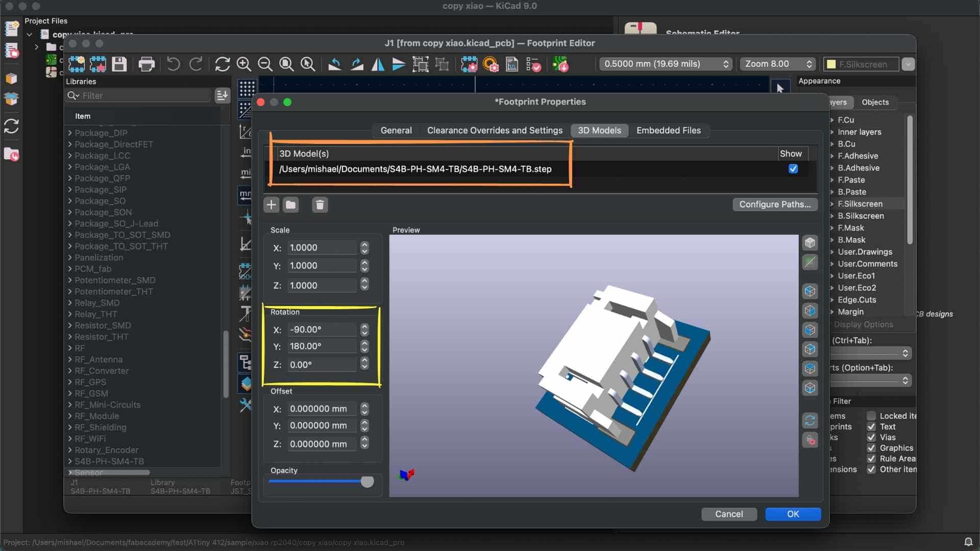Click the print icon in toolbar
Image resolution: width=980 pixels, height=551 pixels.
pyautogui.click(x=146, y=64)
